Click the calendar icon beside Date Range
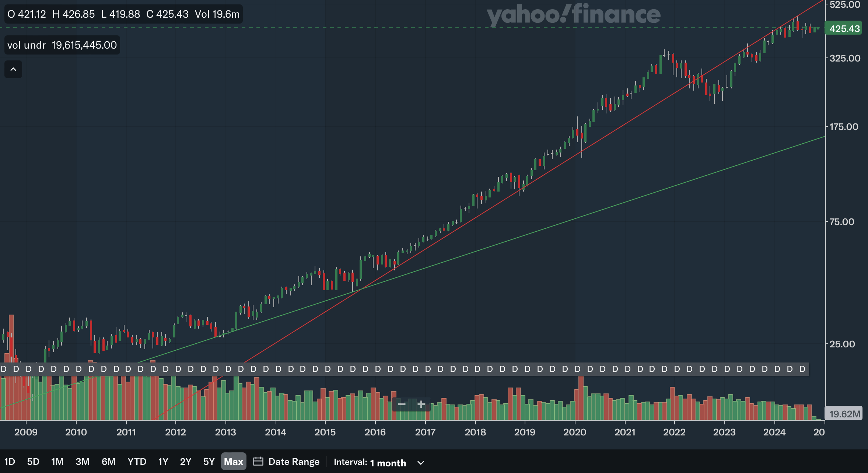Image resolution: width=868 pixels, height=473 pixels. tap(258, 462)
